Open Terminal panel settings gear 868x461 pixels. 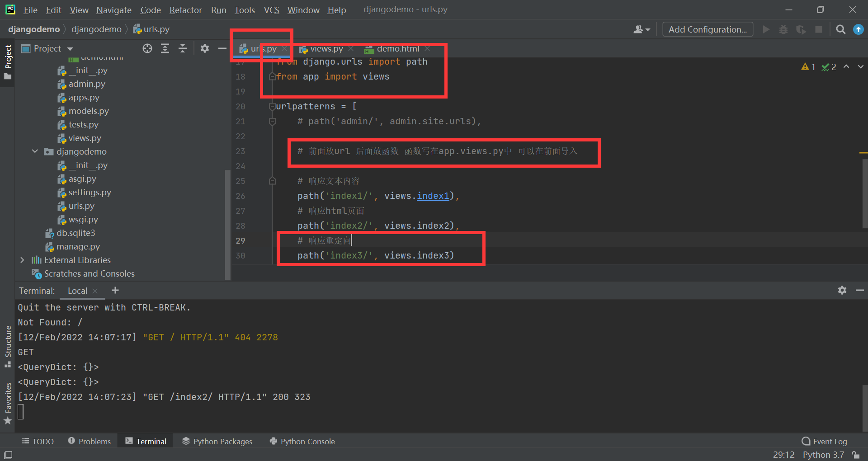842,290
